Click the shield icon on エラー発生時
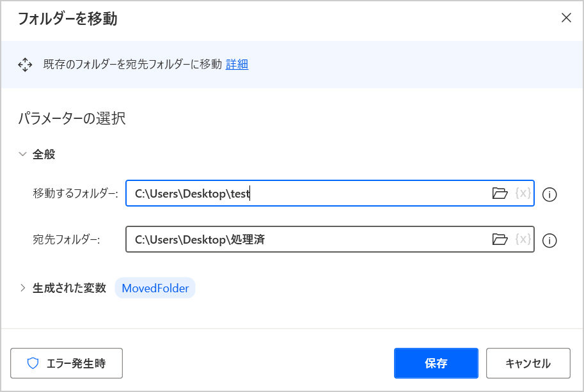This screenshot has width=584, height=392. [33, 363]
